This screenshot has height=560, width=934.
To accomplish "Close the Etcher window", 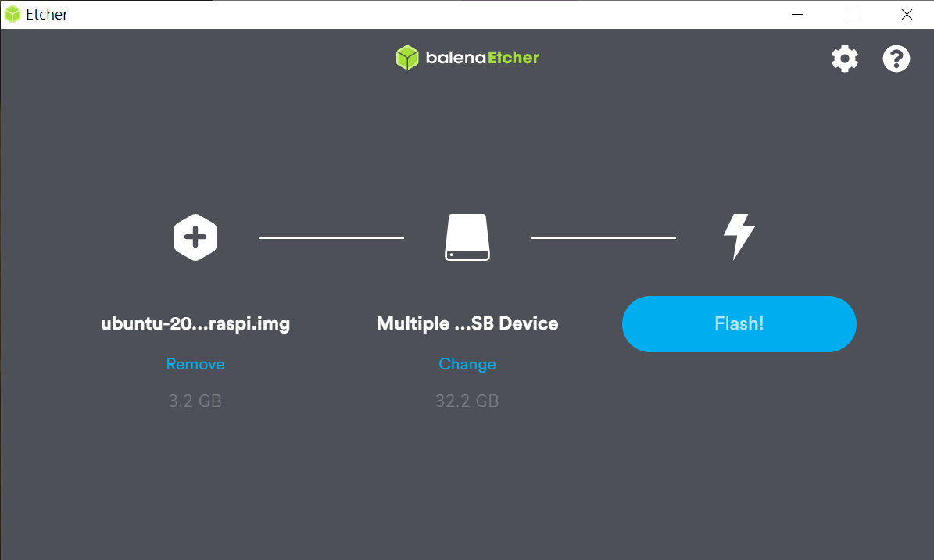I will (907, 14).
